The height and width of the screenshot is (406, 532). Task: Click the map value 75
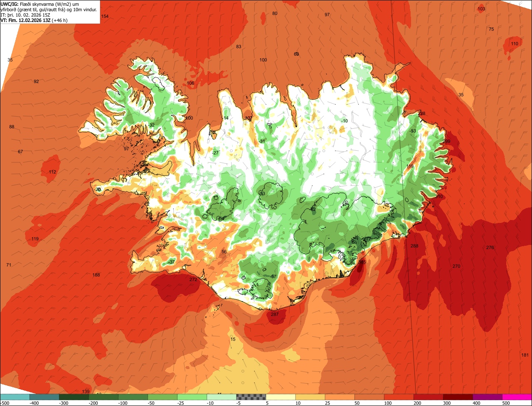(x=491, y=29)
